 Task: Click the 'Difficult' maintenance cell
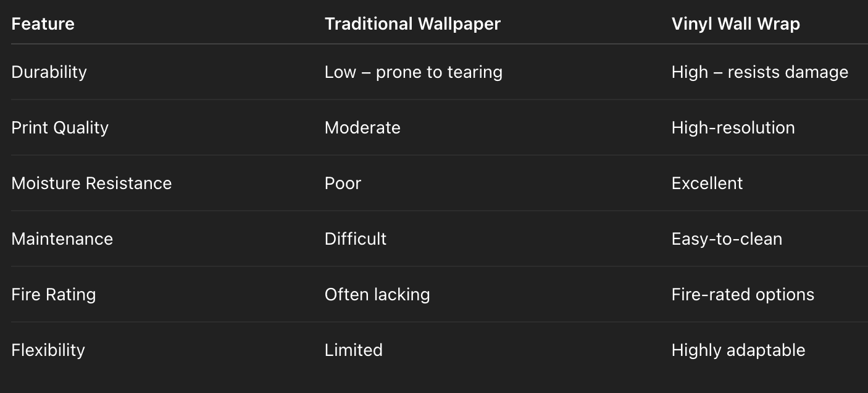pyautogui.click(x=356, y=239)
